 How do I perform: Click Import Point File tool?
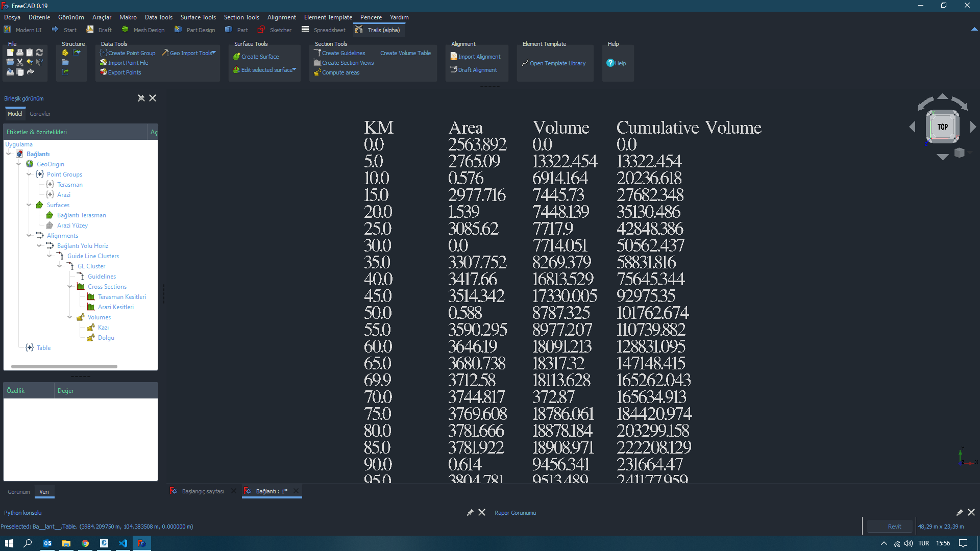(x=128, y=63)
